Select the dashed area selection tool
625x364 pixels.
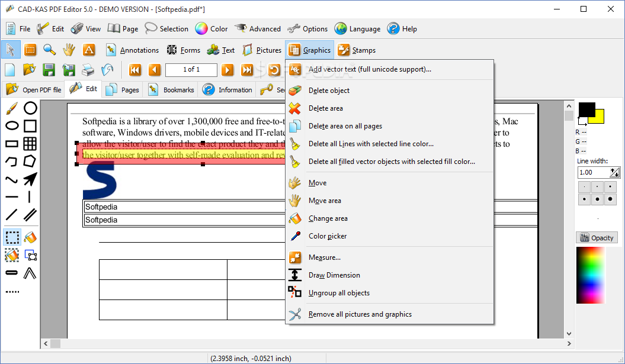click(x=12, y=237)
